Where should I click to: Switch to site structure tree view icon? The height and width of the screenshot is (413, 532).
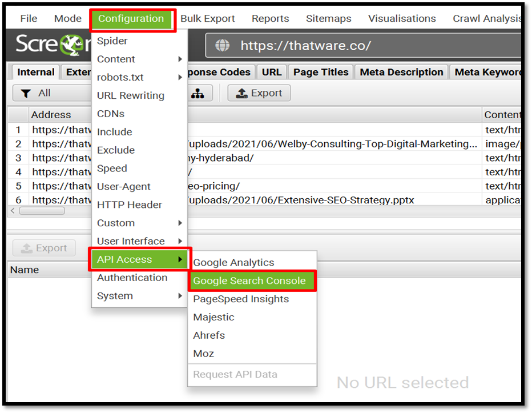tap(198, 93)
